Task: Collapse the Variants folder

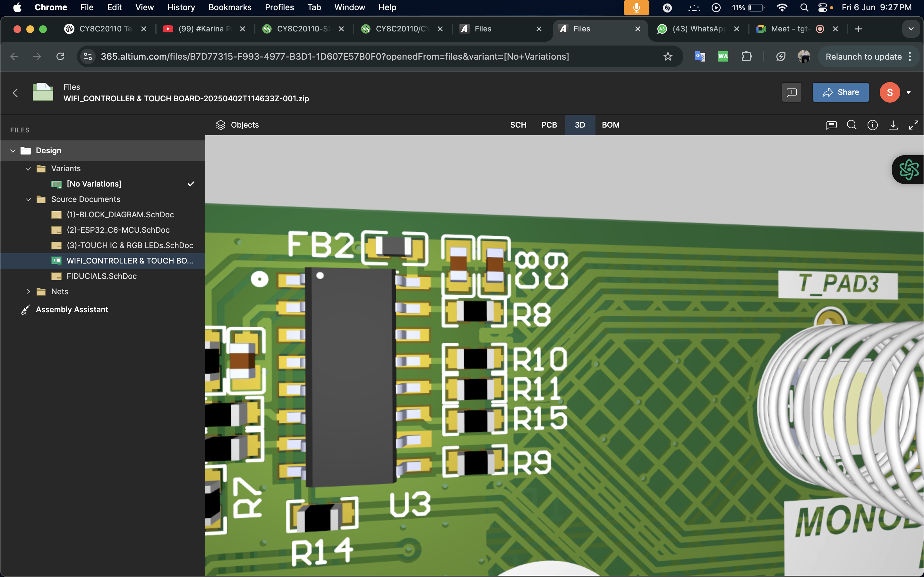Action: [x=28, y=169]
